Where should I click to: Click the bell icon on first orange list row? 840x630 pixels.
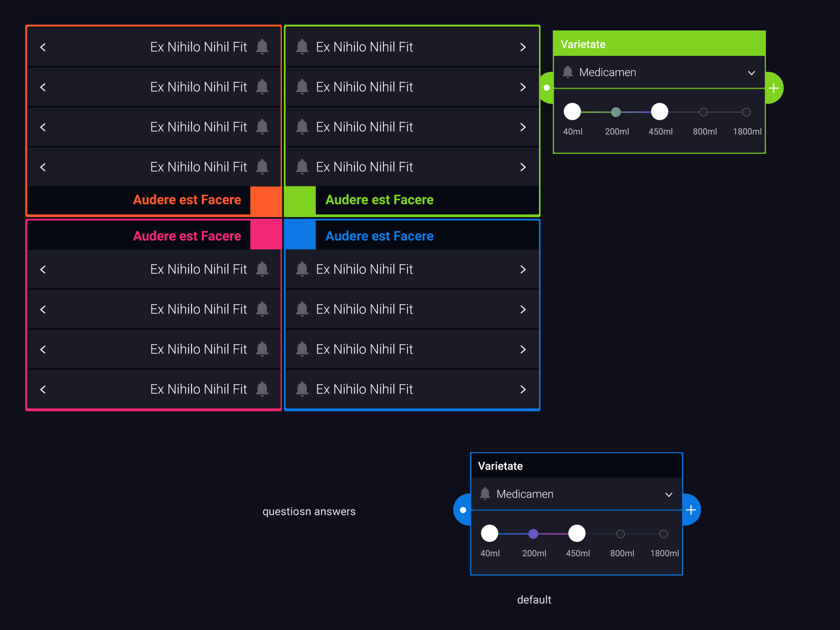coord(262,46)
